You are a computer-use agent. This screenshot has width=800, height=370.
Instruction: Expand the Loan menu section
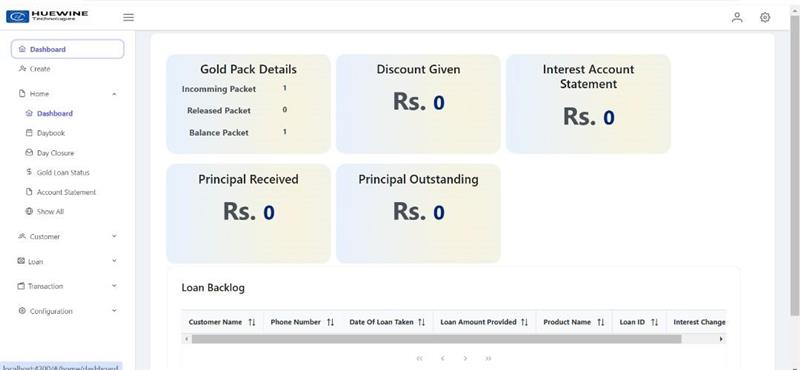click(x=67, y=261)
